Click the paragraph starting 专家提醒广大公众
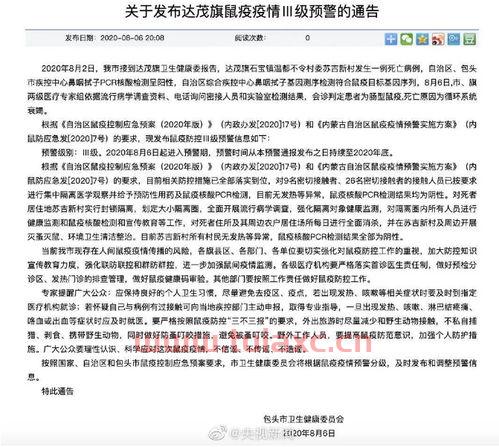Image resolution: width=499 pixels, height=447 pixels. click(252, 321)
